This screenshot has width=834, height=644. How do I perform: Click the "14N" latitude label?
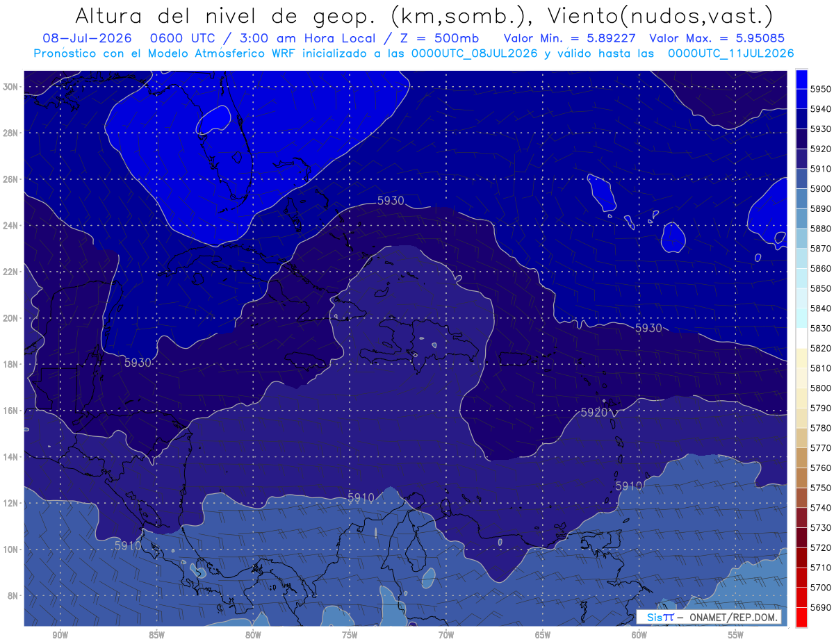pyautogui.click(x=12, y=457)
